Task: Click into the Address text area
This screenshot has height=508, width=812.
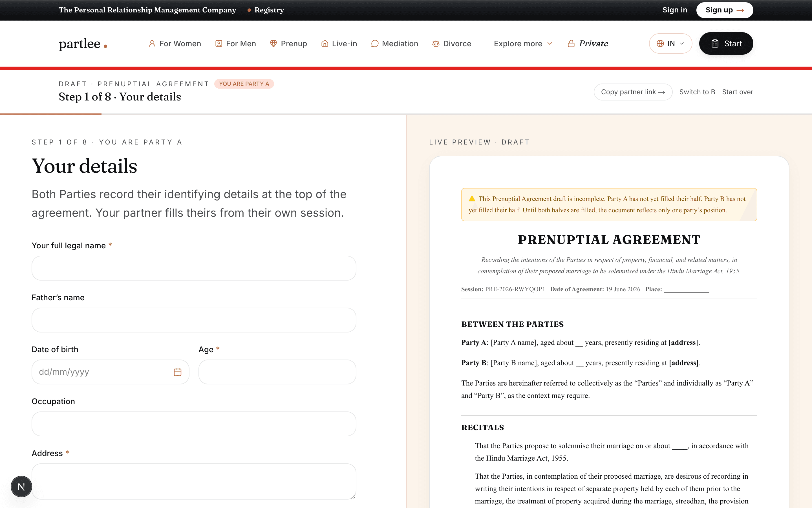Action: (194, 481)
